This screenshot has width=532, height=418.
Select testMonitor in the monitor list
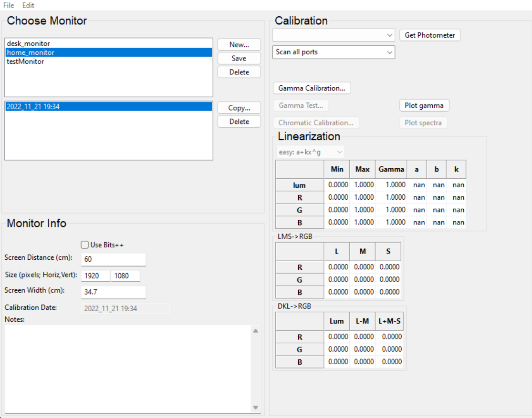[x=25, y=61]
